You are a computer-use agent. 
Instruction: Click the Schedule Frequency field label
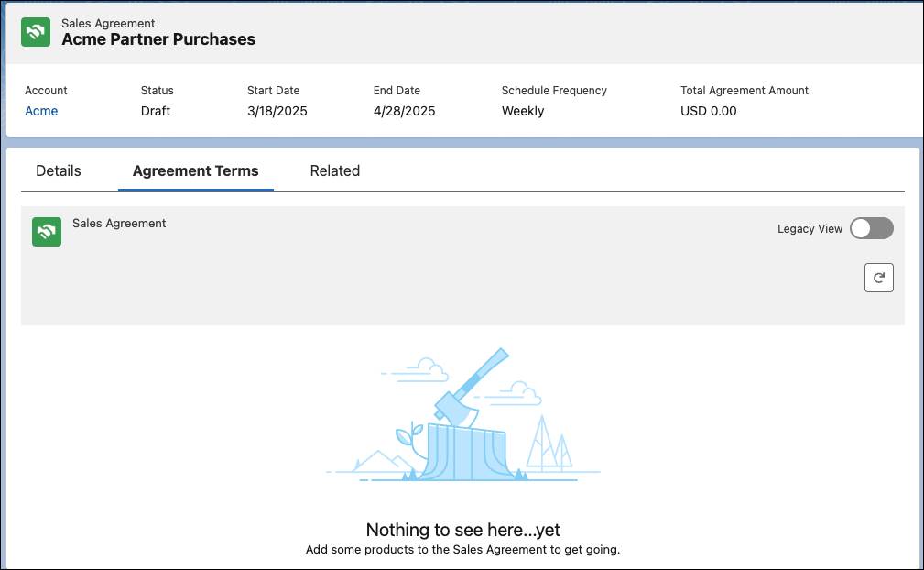(x=554, y=90)
